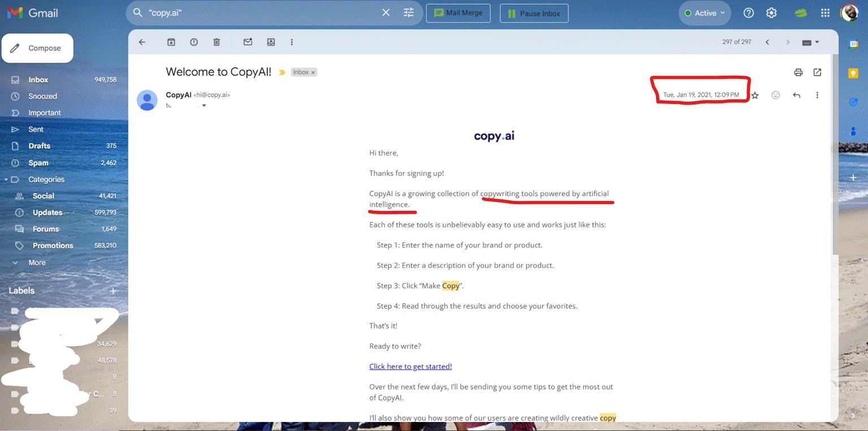868x431 pixels.
Task: Click the Gmail logo
Action: (32, 13)
